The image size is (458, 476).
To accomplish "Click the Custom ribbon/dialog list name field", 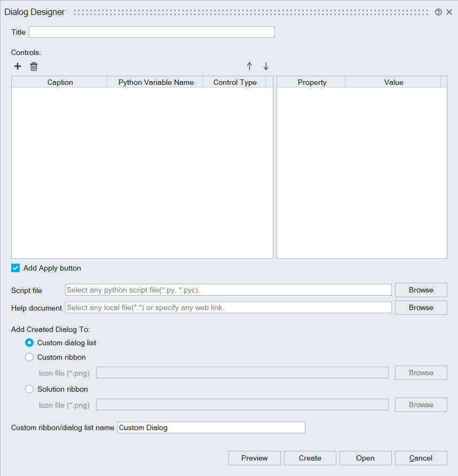I will point(211,427).
